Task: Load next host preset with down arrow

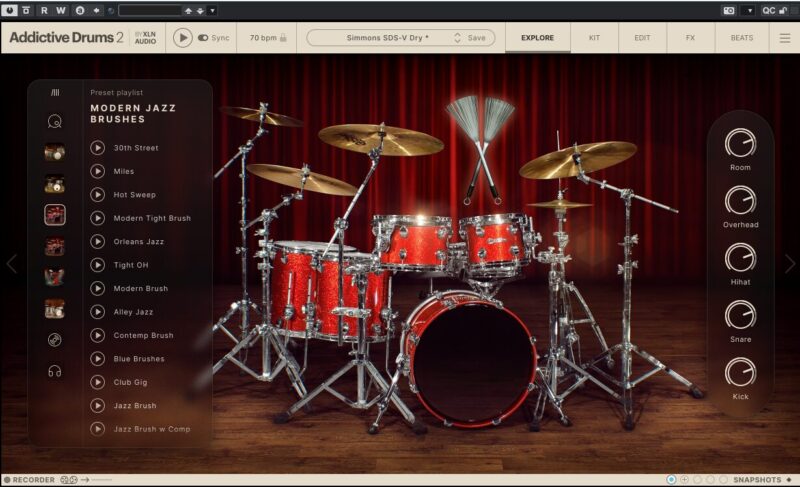Action: click(x=201, y=11)
